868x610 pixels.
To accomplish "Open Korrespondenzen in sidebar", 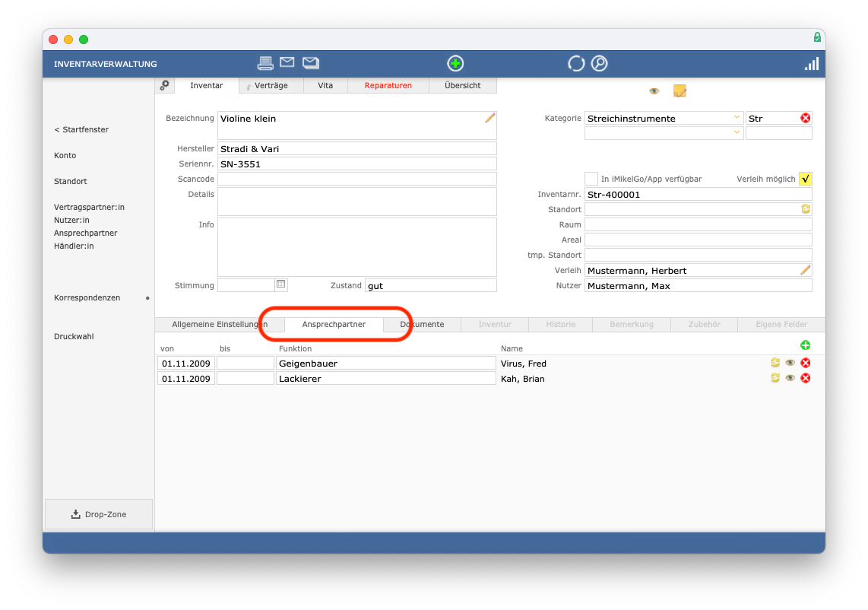I will point(87,297).
